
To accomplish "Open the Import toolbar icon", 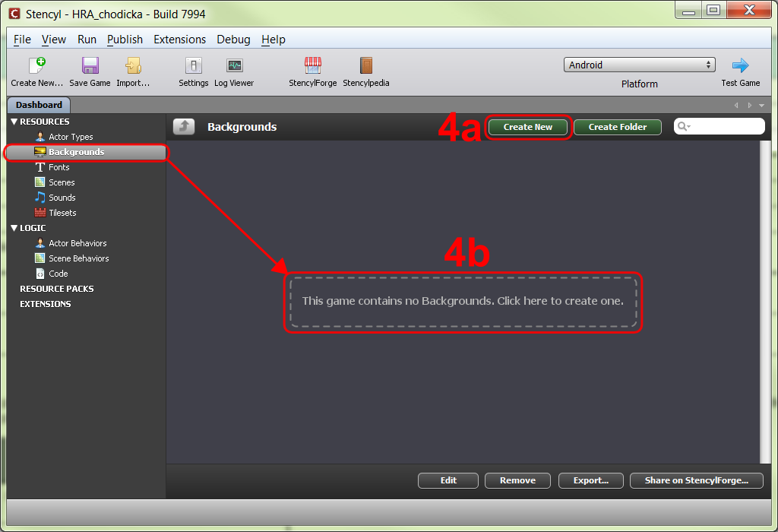I will pos(133,65).
